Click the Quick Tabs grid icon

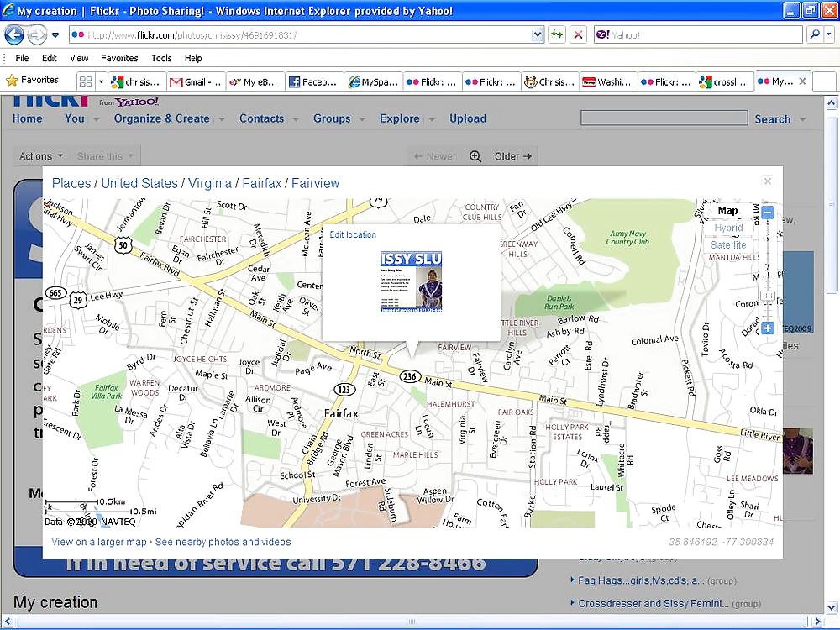(85, 81)
